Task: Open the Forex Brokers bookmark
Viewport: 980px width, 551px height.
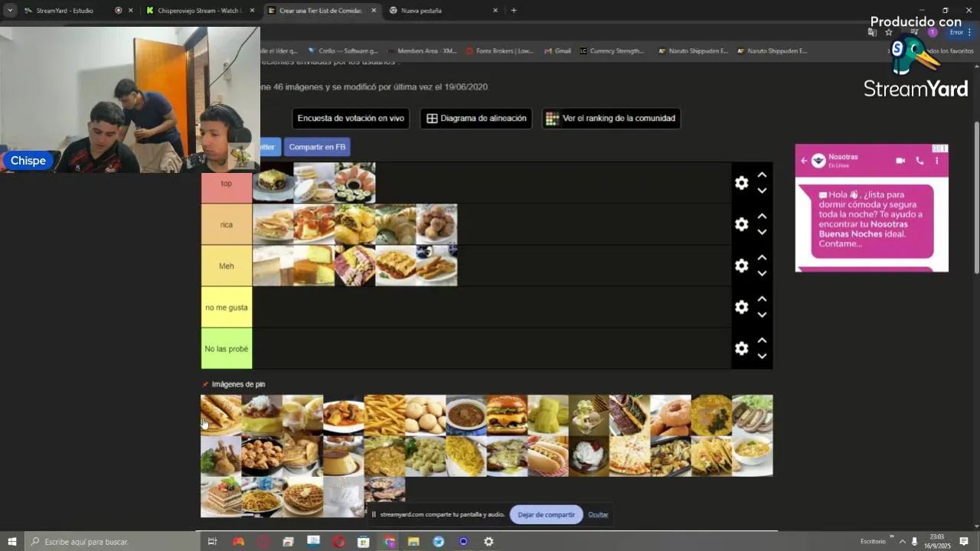Action: pyautogui.click(x=499, y=51)
